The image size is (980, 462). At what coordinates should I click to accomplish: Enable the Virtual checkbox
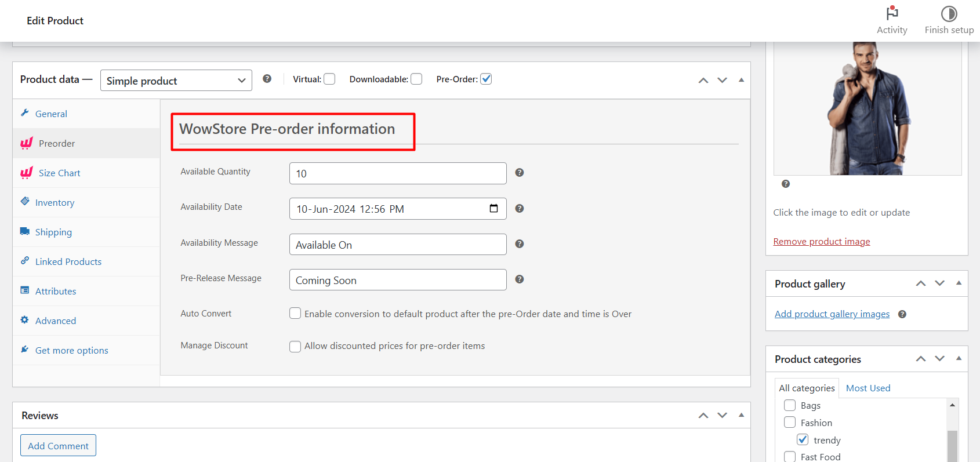pos(329,79)
